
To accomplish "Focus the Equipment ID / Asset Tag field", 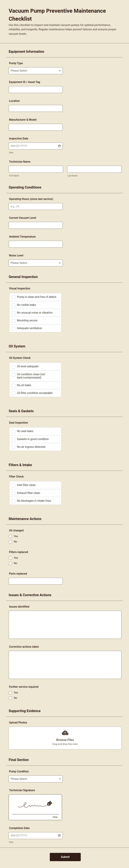I will coord(36,90).
